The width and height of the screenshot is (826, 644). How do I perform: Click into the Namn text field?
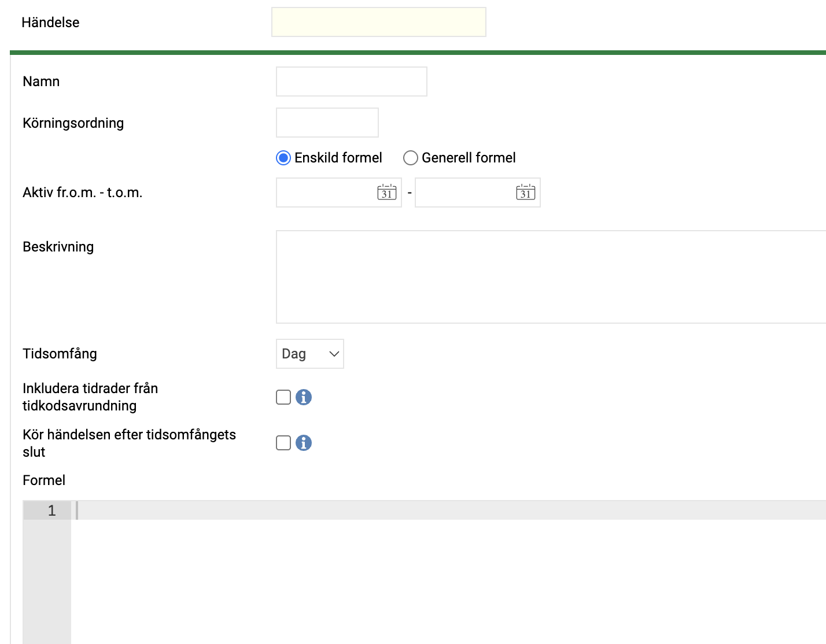352,82
